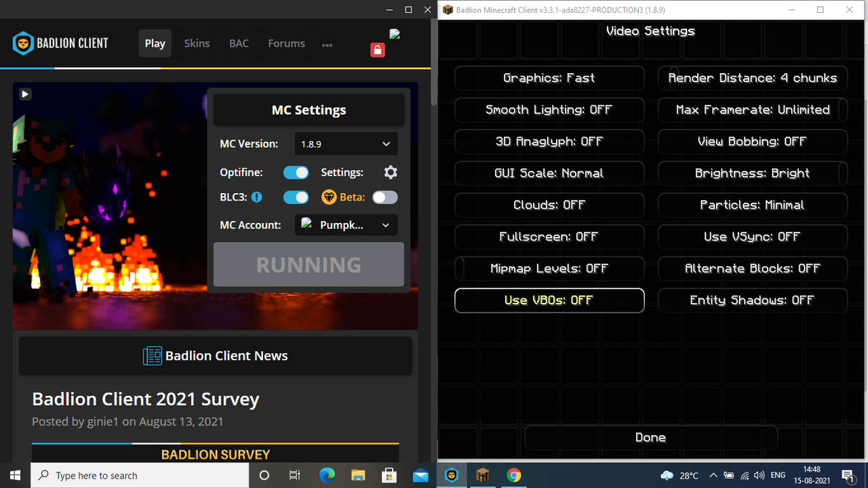The width and height of the screenshot is (868, 488).
Task: Launch Microsoft Edge from the taskbar
Action: click(327, 475)
